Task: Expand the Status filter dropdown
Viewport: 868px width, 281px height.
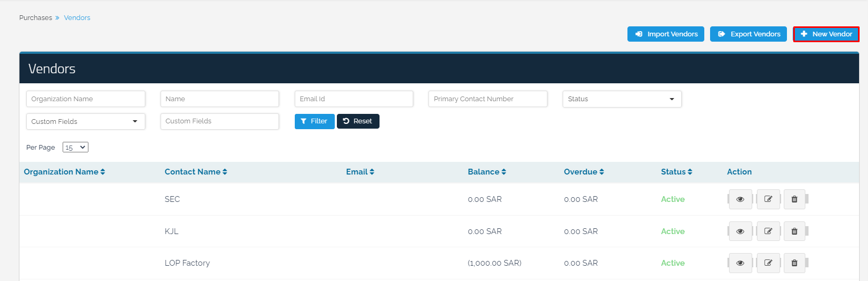Action: coord(622,99)
